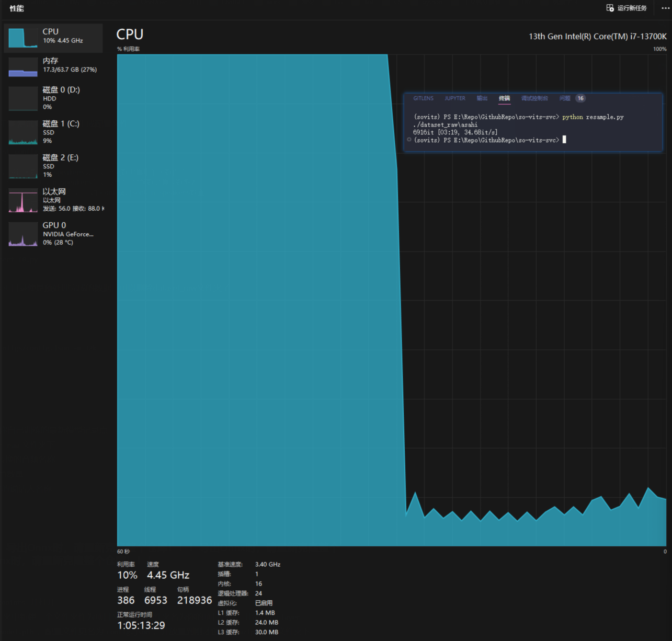
Task: Select GPU 0 NVIDIA GeForce entry
Action: pyautogui.click(x=53, y=234)
